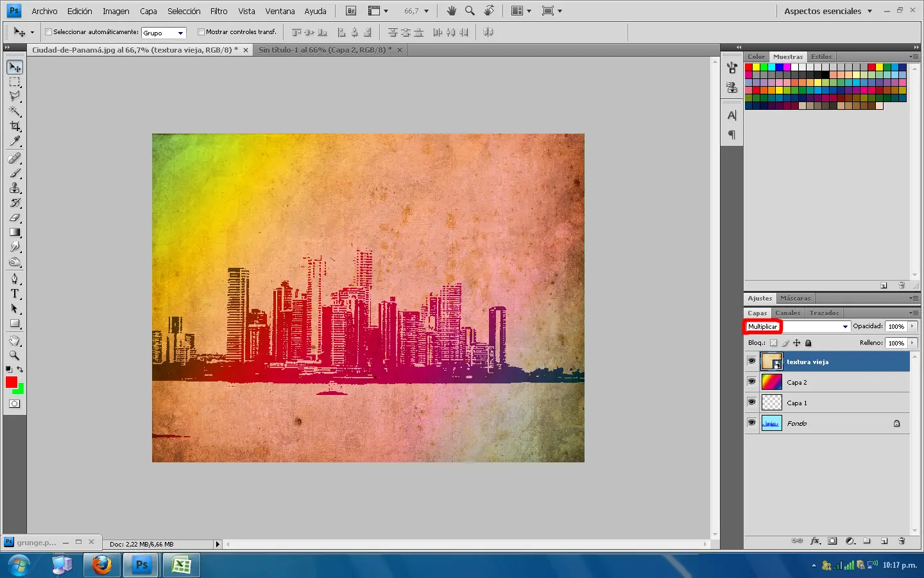The image size is (924, 578).
Task: Switch to the Canales tab
Action: (787, 313)
